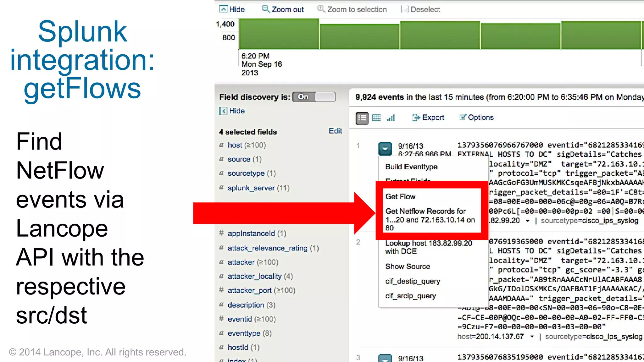The height and width of the screenshot is (362, 644).
Task: Click the 9/16/13 timestamp of event 3
Action: click(411, 358)
